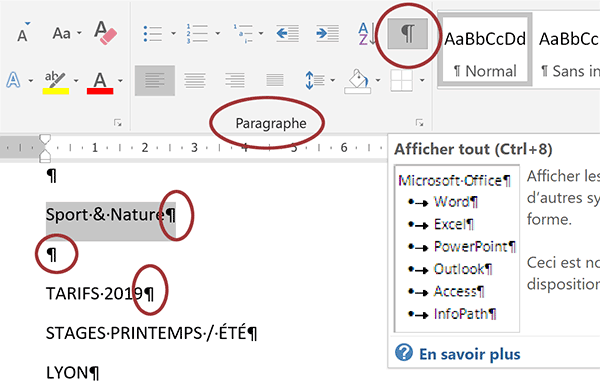Click the tooltip preview image listing Office apps

click(x=457, y=249)
